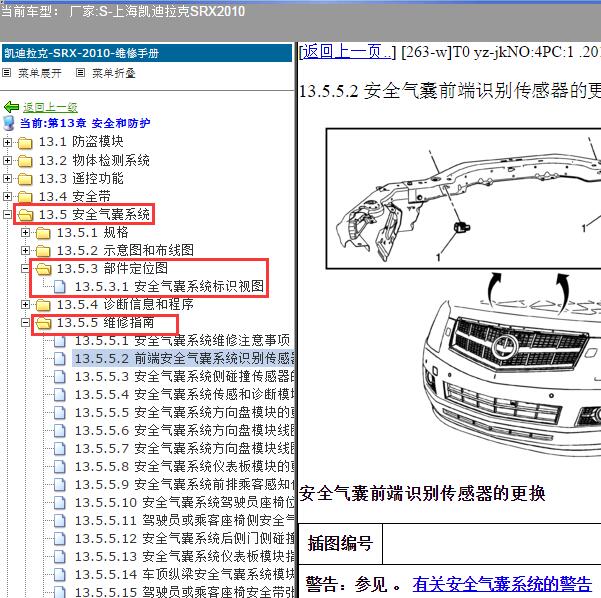Select 13.1 防盗模块 tree entry
The width and height of the screenshot is (601, 598).
[81, 142]
